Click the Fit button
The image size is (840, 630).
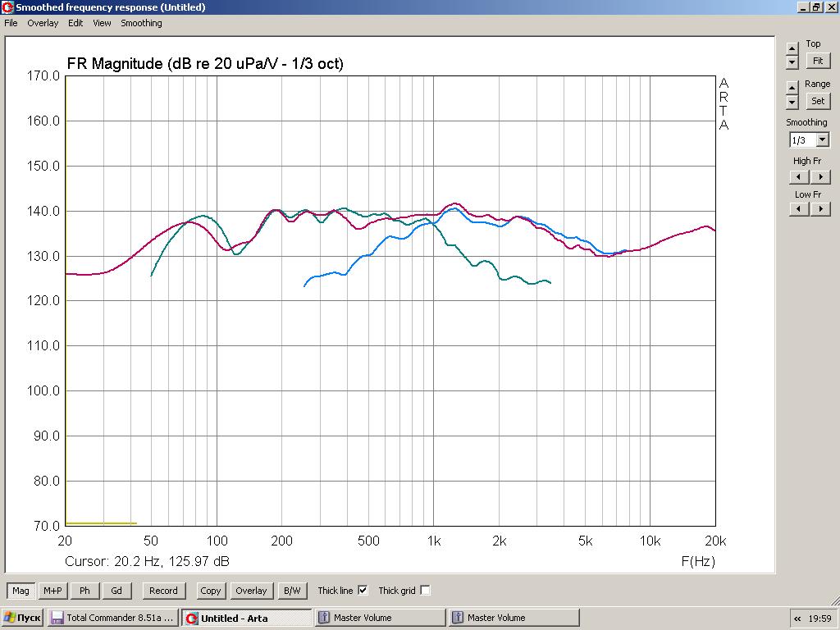[818, 61]
